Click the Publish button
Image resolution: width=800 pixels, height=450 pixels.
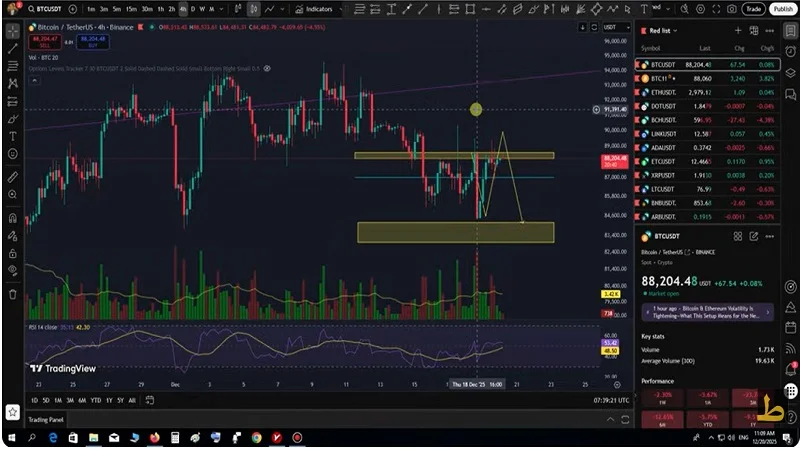pyautogui.click(x=782, y=9)
